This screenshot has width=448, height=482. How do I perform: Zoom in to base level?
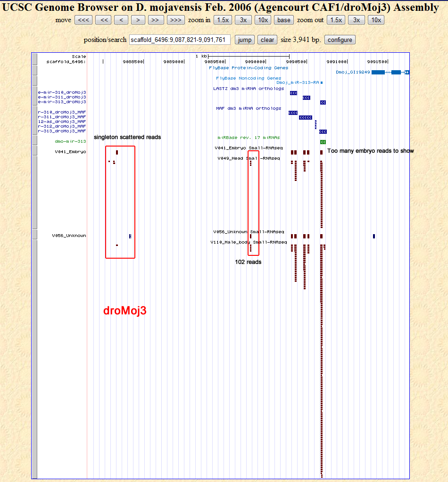tap(284, 20)
